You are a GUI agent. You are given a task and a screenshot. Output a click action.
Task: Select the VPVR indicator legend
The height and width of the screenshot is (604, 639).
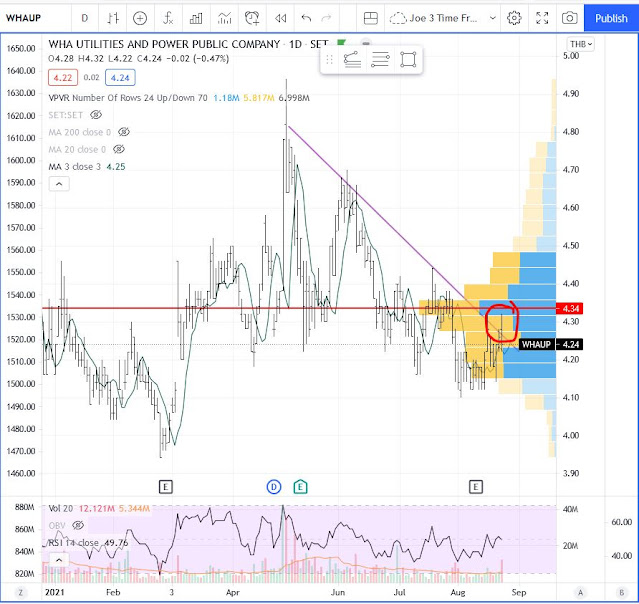[x=128, y=98]
